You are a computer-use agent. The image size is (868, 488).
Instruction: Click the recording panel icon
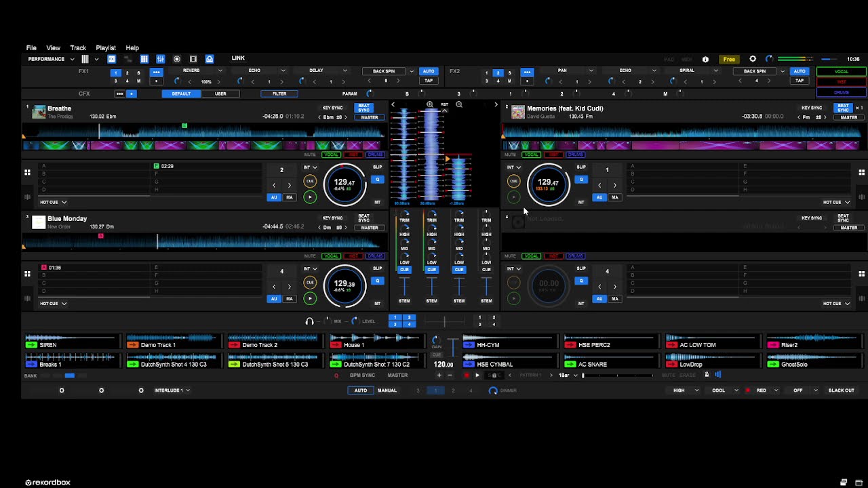tap(177, 59)
